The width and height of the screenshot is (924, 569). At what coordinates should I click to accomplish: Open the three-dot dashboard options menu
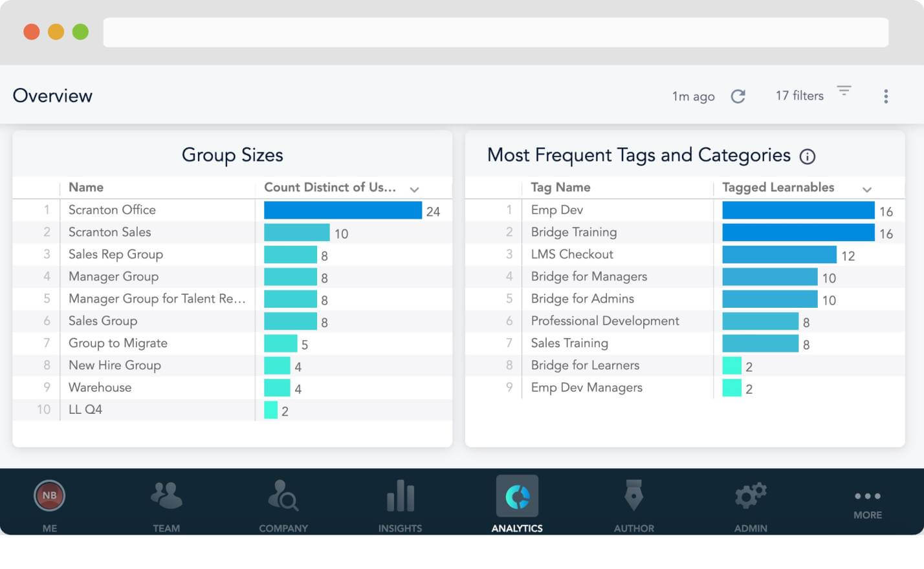pos(886,96)
